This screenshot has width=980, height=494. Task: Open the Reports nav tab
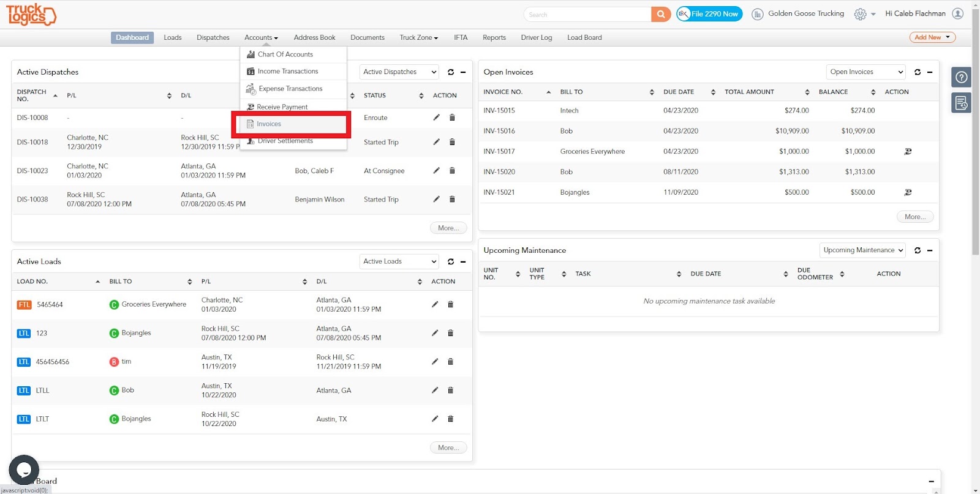point(494,38)
